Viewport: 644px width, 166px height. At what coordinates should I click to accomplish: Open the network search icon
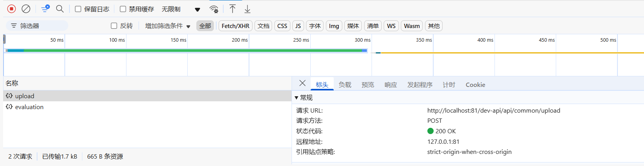pos(60,9)
